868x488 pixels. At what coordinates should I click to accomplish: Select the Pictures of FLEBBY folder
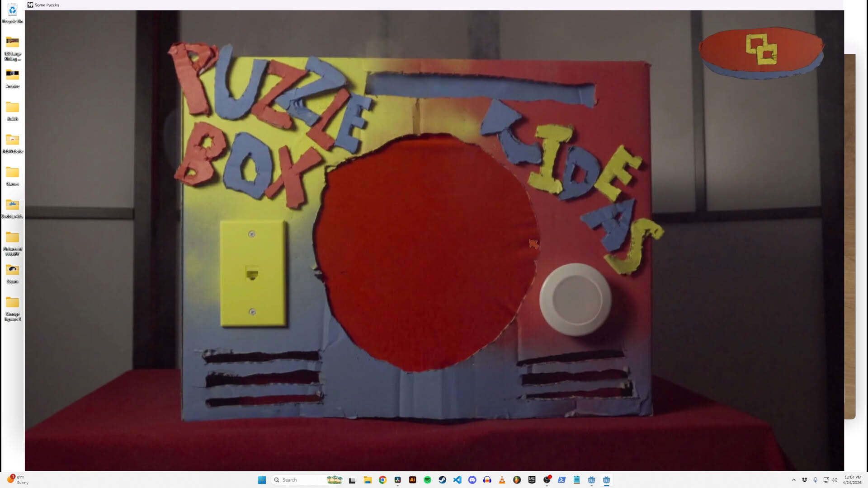pyautogui.click(x=12, y=244)
